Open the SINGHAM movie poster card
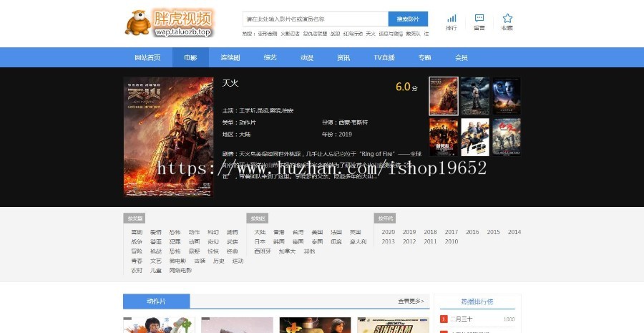The image size is (644, 333). pyautogui.click(x=393, y=325)
